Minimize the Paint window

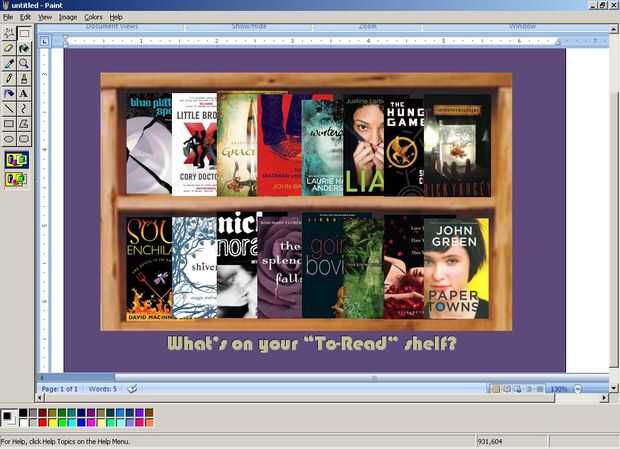tap(594, 5)
